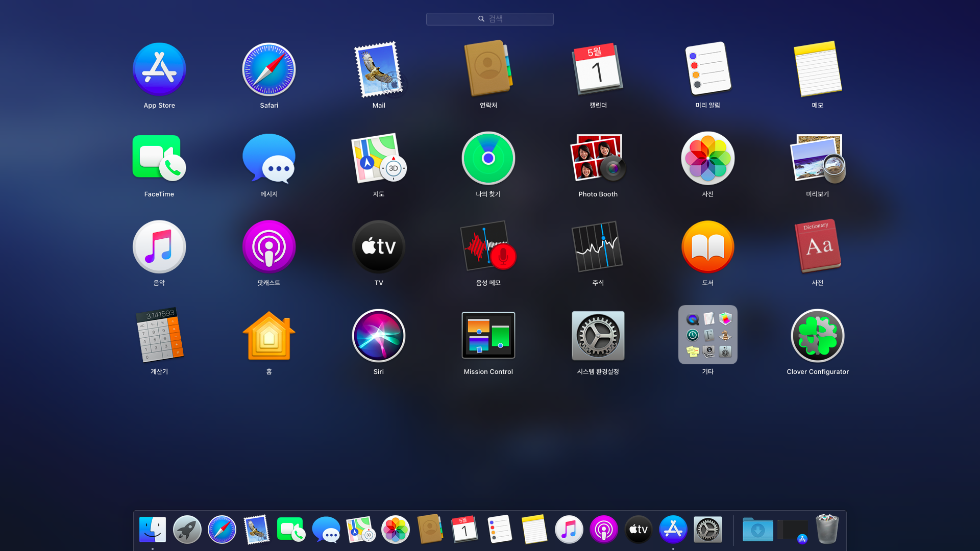This screenshot has height=551, width=980.
Task: Click the Launchpad rocket in Dock
Action: [187, 530]
